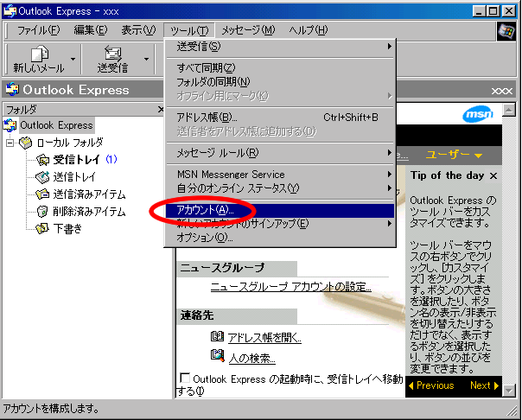Open the ニュースグループ アカウントの設定 link
This screenshot has height=420, width=522.
pos(291,287)
